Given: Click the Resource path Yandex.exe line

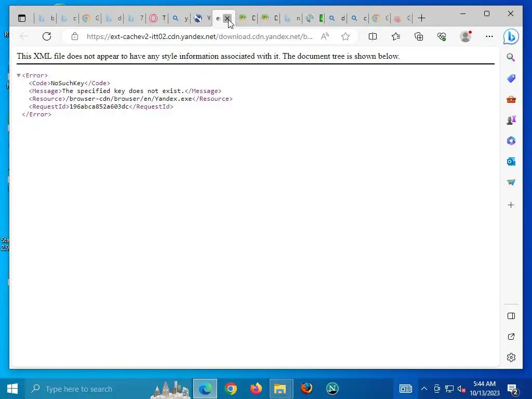Looking at the screenshot, I should [130, 99].
